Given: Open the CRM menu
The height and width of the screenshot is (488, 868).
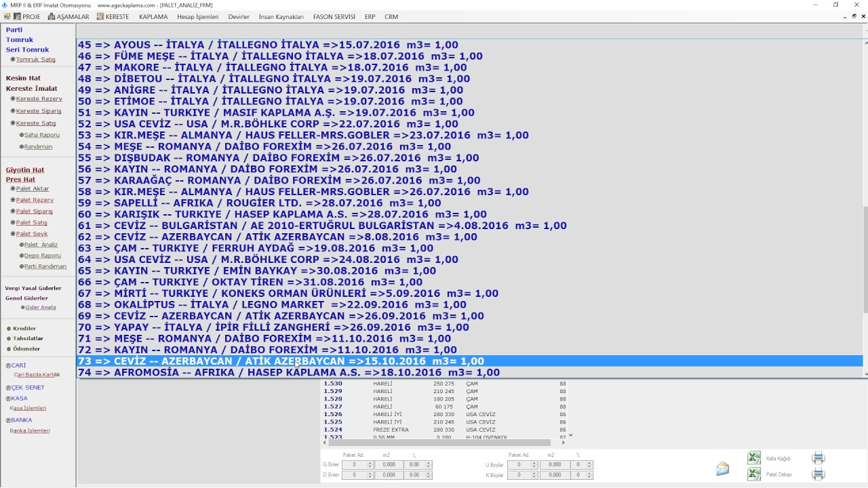Looking at the screenshot, I should point(391,16).
